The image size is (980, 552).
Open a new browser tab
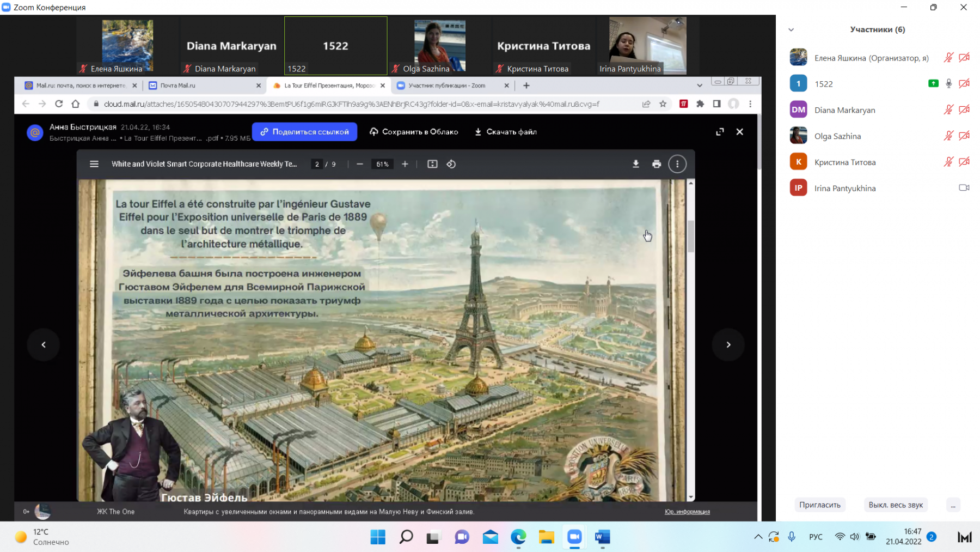tap(526, 86)
